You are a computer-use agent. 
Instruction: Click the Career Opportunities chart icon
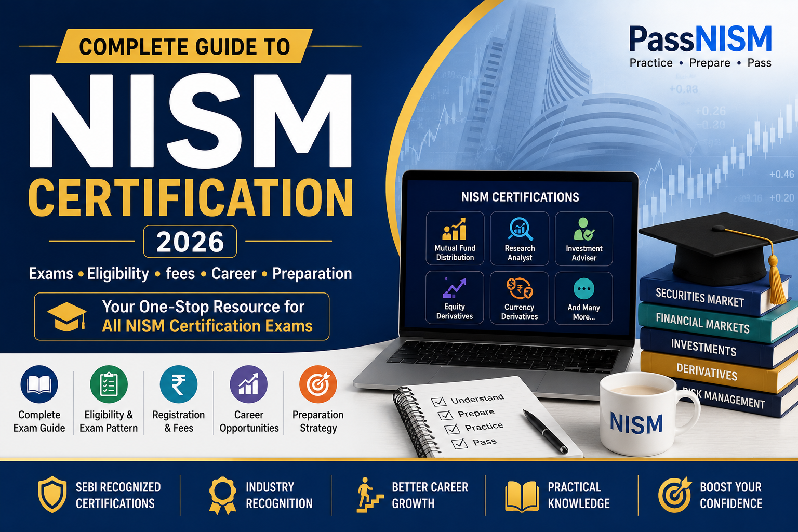(x=248, y=384)
